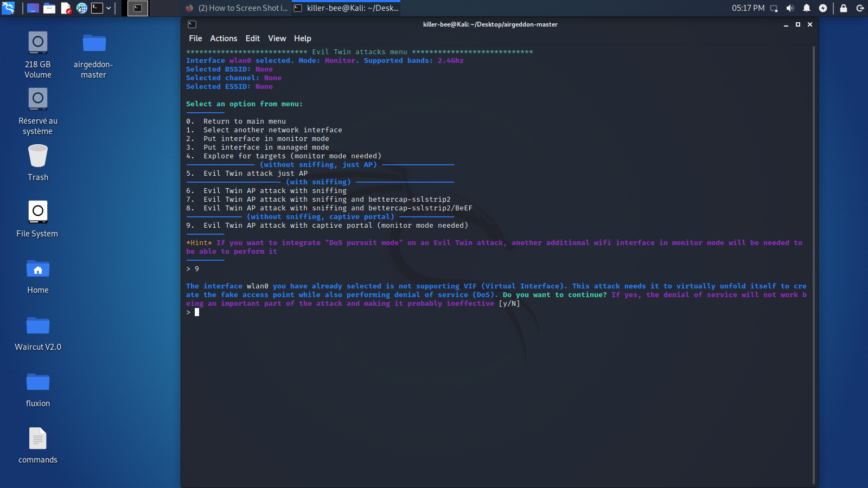Click the log out icon
This screenshot has height=488, width=868.
click(x=860, y=8)
